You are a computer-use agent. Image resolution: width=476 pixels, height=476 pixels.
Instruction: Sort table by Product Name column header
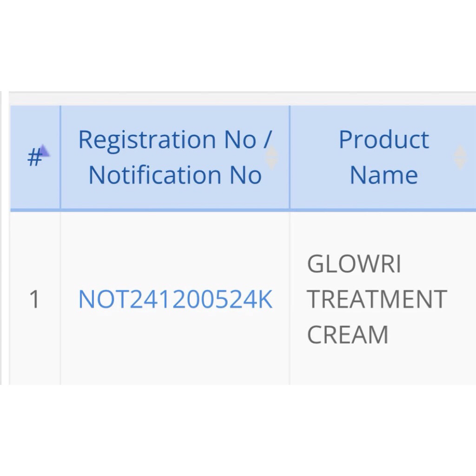[x=383, y=157]
